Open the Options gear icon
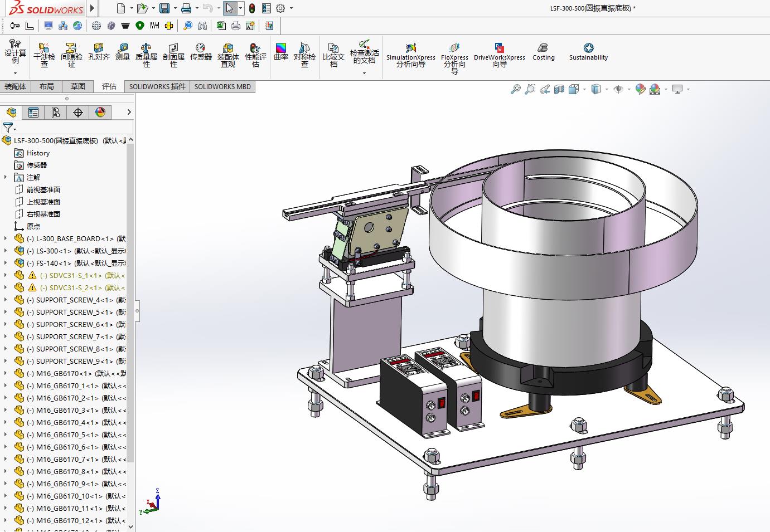This screenshot has width=770, height=532. coord(280,8)
